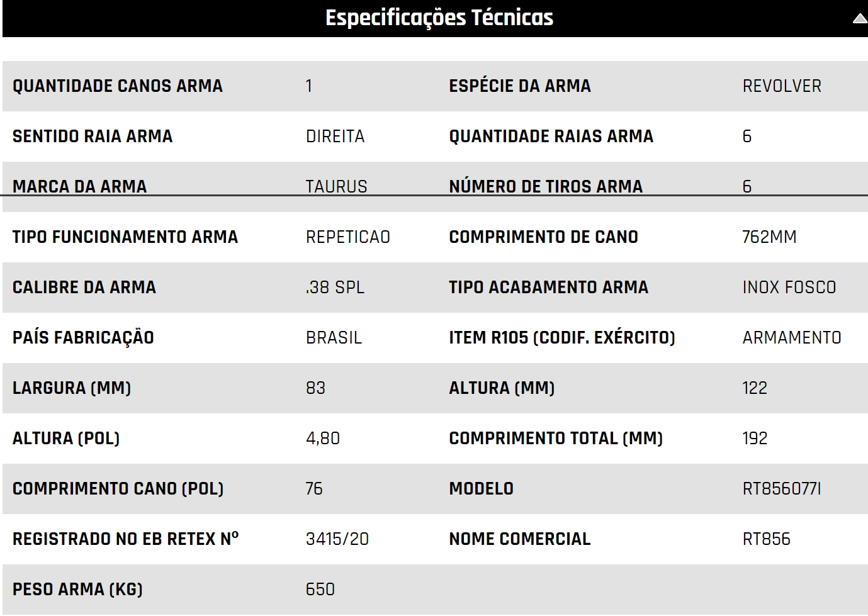The image size is (868, 616).
Task: Select the QUANTIDADE CANOS ARMA label
Action: click(x=118, y=86)
